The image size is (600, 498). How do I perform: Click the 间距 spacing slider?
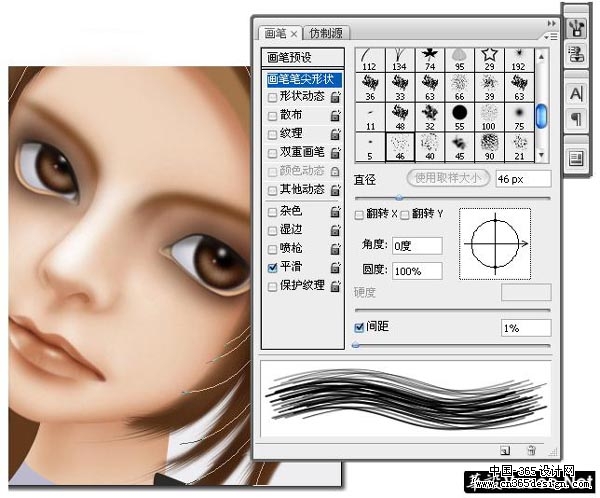[452, 345]
